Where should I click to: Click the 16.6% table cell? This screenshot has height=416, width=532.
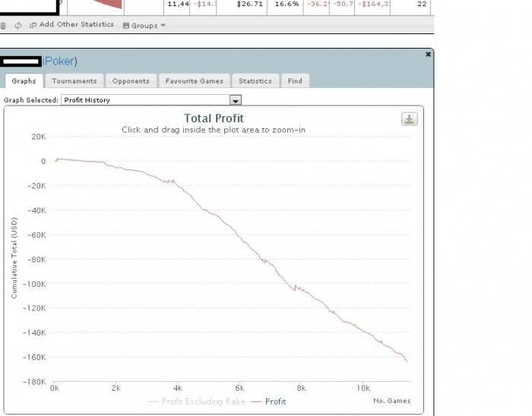click(x=287, y=4)
